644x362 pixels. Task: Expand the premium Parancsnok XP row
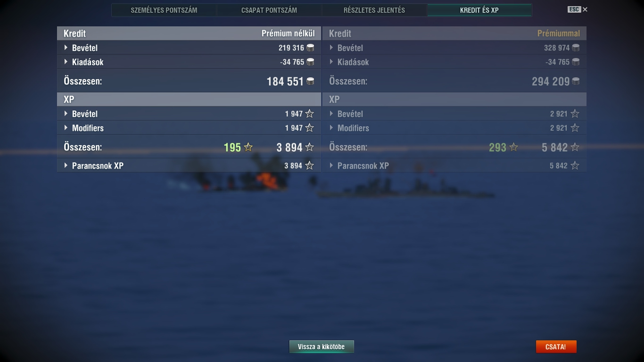454,165
